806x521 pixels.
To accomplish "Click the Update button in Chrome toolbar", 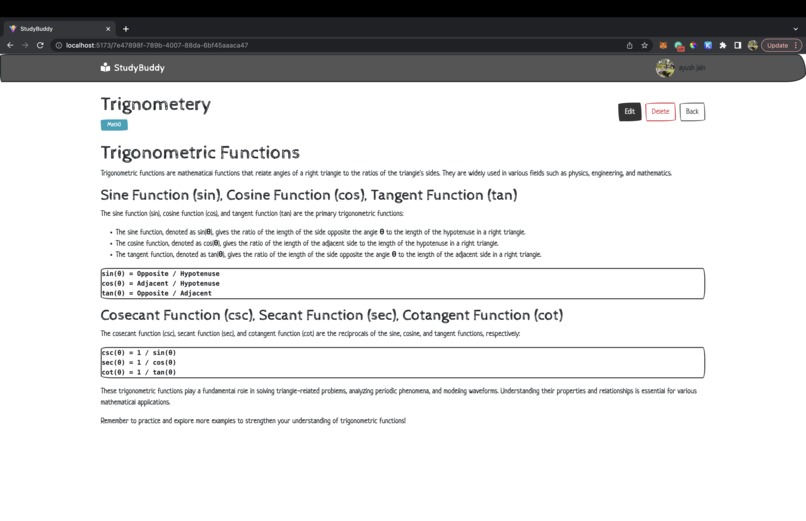I will pyautogui.click(x=777, y=45).
